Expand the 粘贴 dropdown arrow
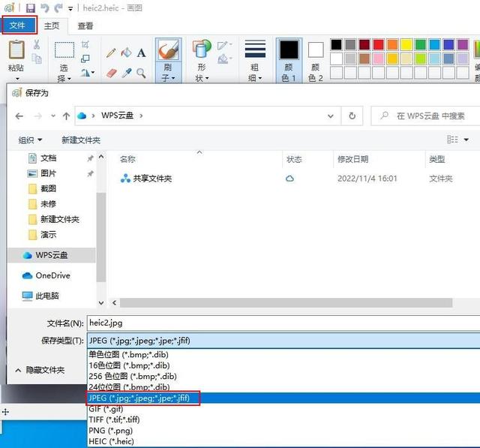The image size is (480, 448). click(x=17, y=79)
